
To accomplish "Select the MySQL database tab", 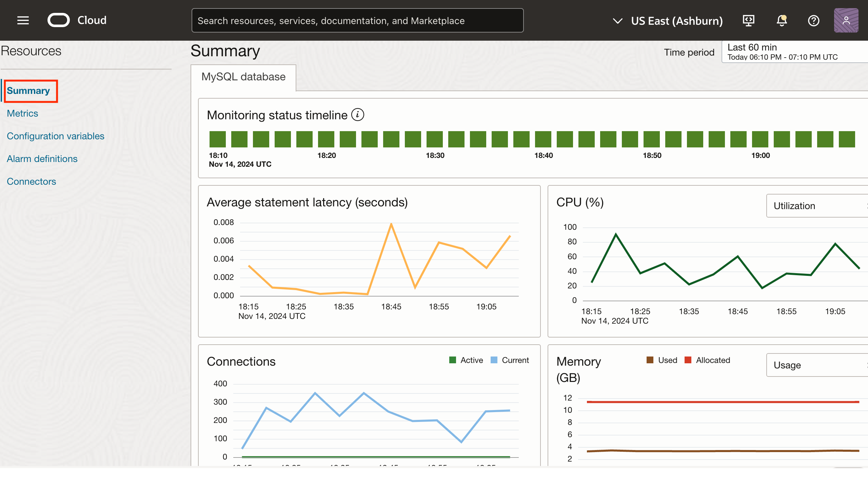I will (243, 77).
